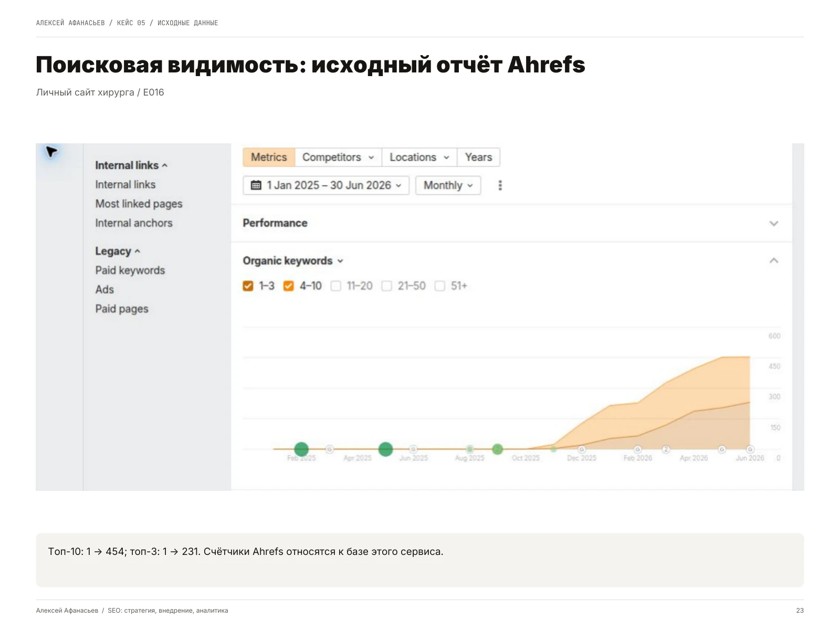Expand the Performance section chevron
Screen dimensions: 840x630
click(x=774, y=223)
